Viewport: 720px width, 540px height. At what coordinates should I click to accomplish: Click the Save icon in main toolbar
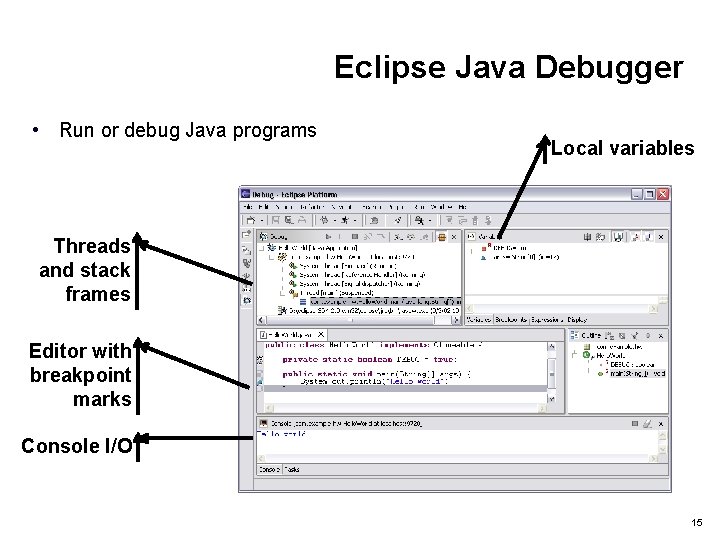(x=276, y=220)
